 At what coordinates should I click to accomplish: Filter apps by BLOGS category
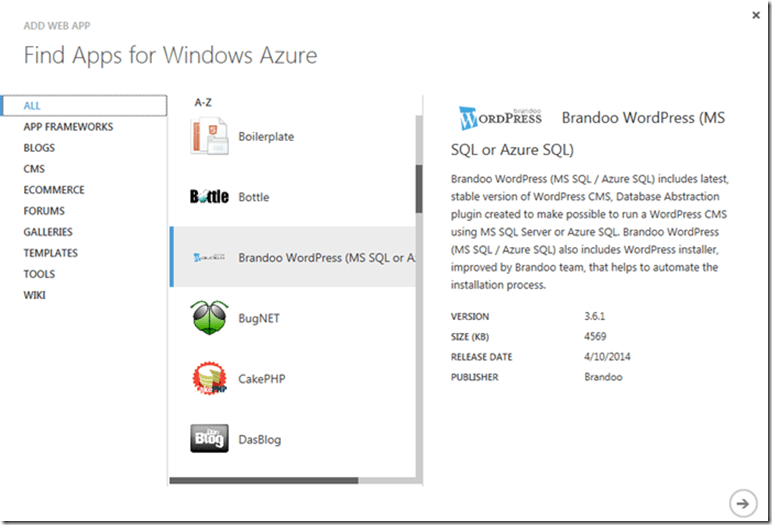pos(41,148)
